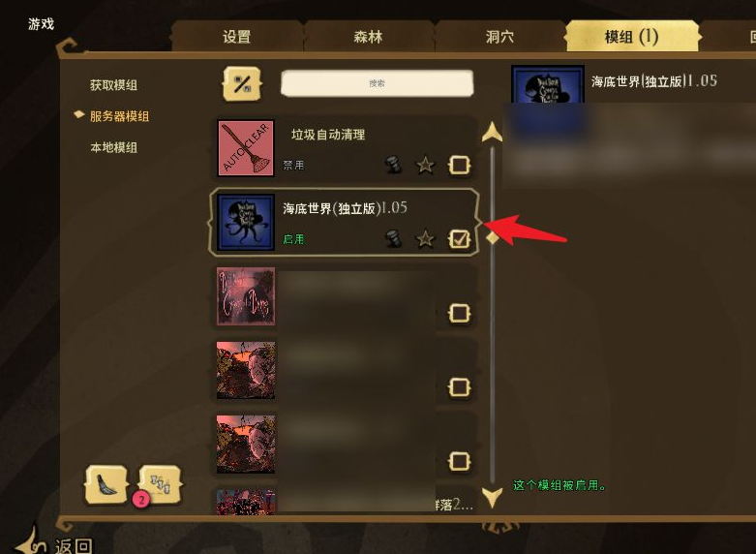Star the 海底世界(独立版)1.05 mod
The width and height of the screenshot is (756, 554).
pyautogui.click(x=425, y=239)
